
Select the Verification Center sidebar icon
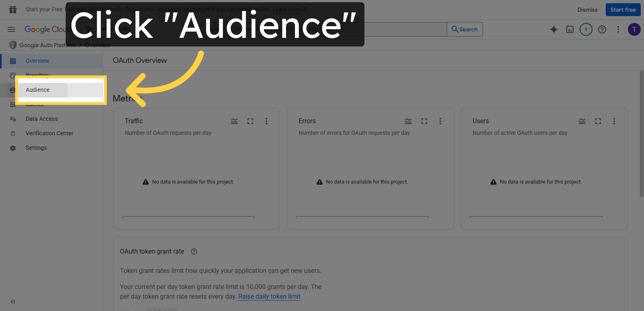(x=13, y=133)
